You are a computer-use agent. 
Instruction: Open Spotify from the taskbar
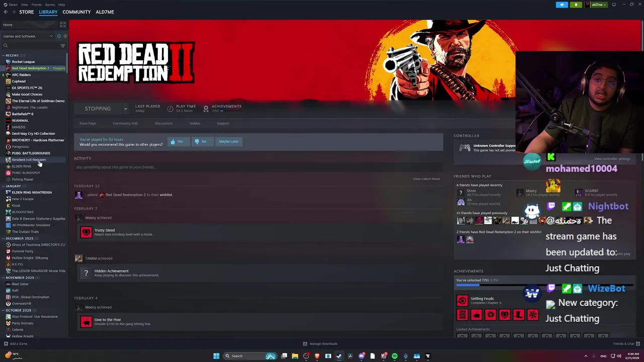click(x=394, y=356)
